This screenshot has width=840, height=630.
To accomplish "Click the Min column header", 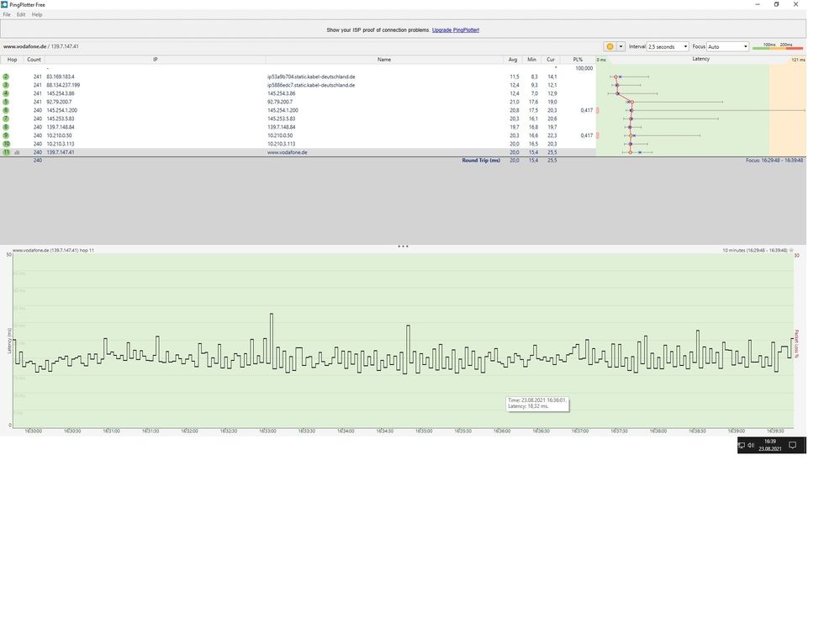I will tap(531, 60).
